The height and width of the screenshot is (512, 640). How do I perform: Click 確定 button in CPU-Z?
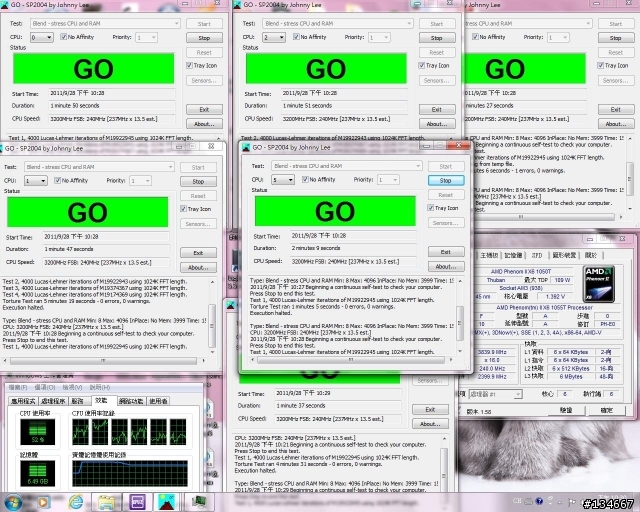pyautogui.click(x=606, y=410)
